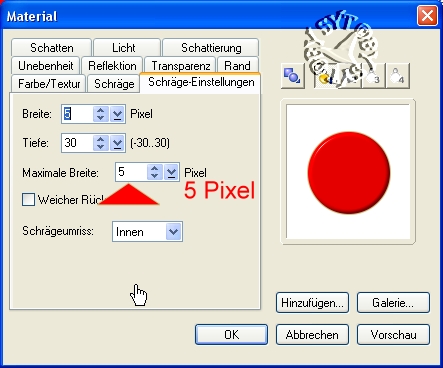
Task: Click into the Maximale Breite field
Action: (x=131, y=172)
